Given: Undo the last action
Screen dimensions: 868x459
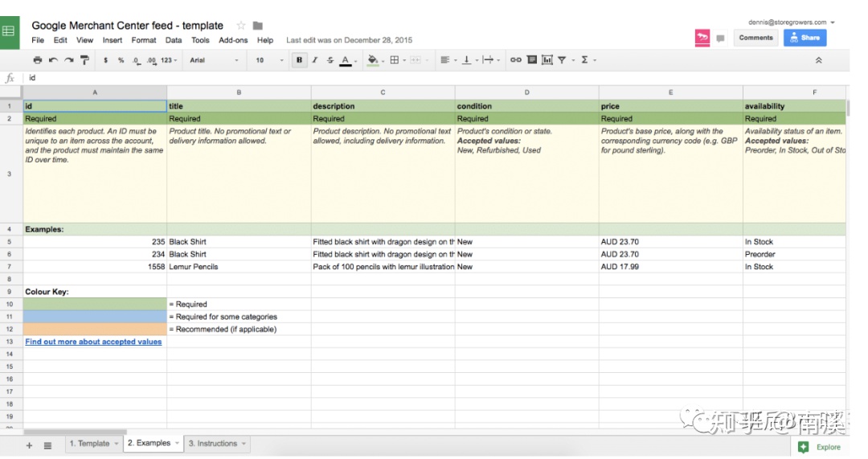Looking at the screenshot, I should point(53,59).
